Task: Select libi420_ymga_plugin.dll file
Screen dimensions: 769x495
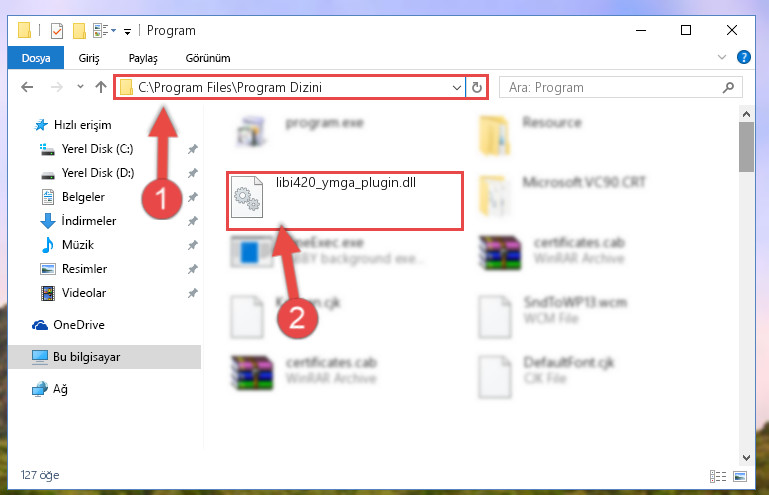Action: click(x=344, y=200)
